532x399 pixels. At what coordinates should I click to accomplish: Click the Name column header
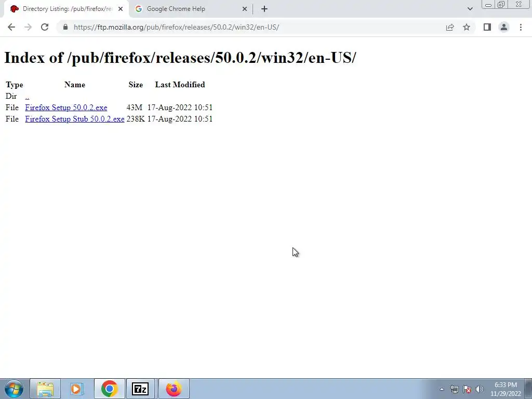75,85
